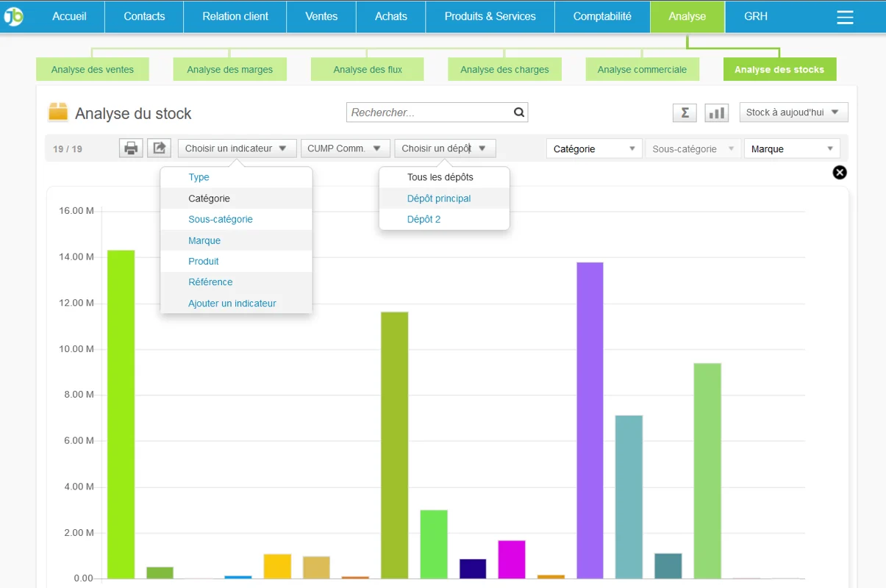
Task: Click the print icon above the chart
Action: (x=131, y=147)
